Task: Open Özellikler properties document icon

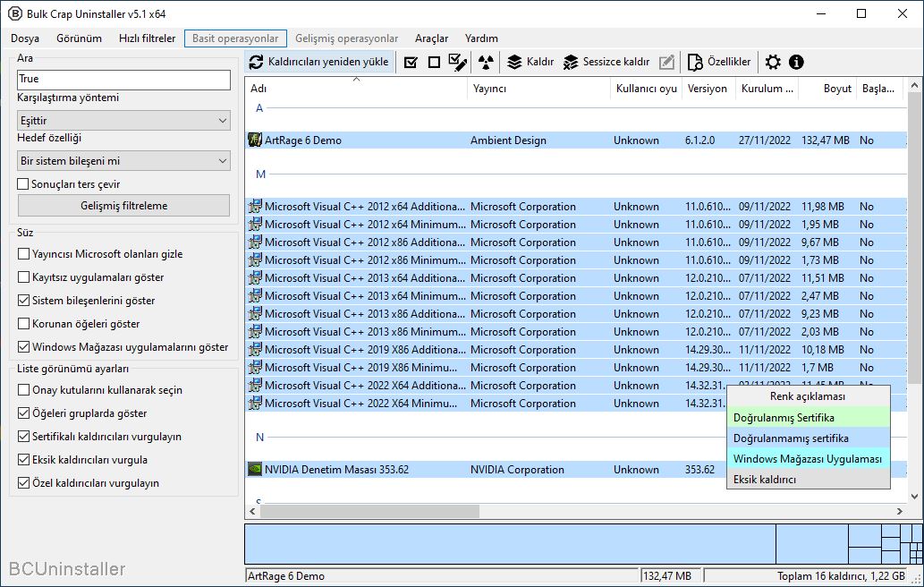Action: tap(695, 62)
